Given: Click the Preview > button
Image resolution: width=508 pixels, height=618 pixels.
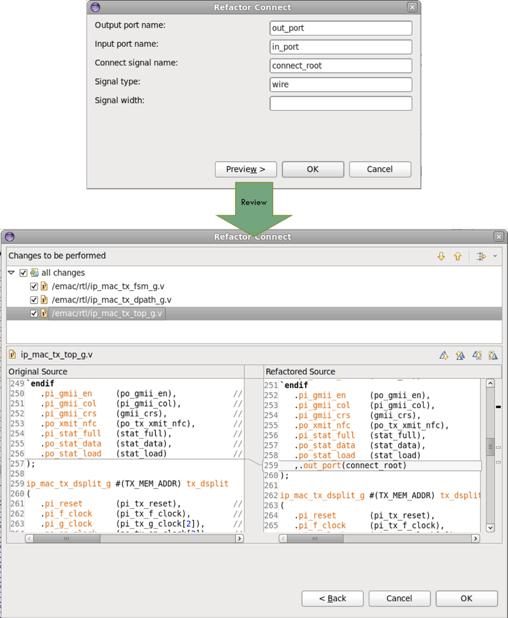Looking at the screenshot, I should click(x=246, y=169).
